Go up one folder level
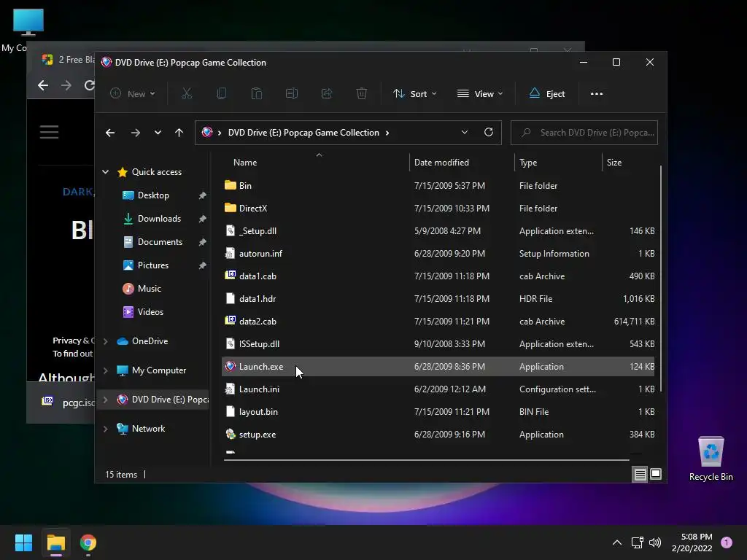 click(179, 133)
